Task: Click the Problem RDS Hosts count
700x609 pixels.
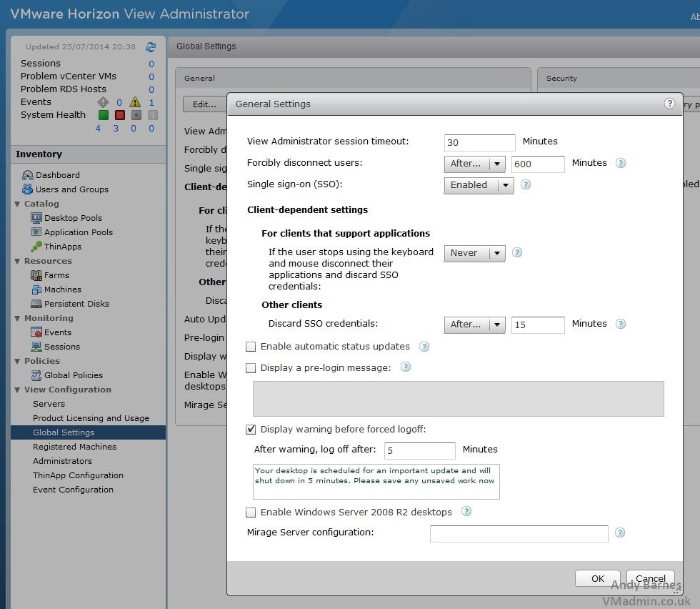Action: tap(151, 90)
